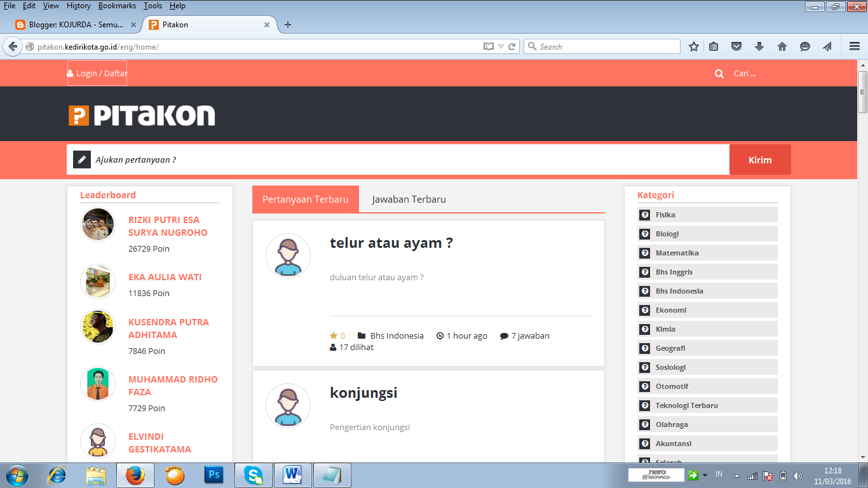Select Bhs Inggris category
Image resolution: width=868 pixels, height=488 pixels.
(707, 272)
